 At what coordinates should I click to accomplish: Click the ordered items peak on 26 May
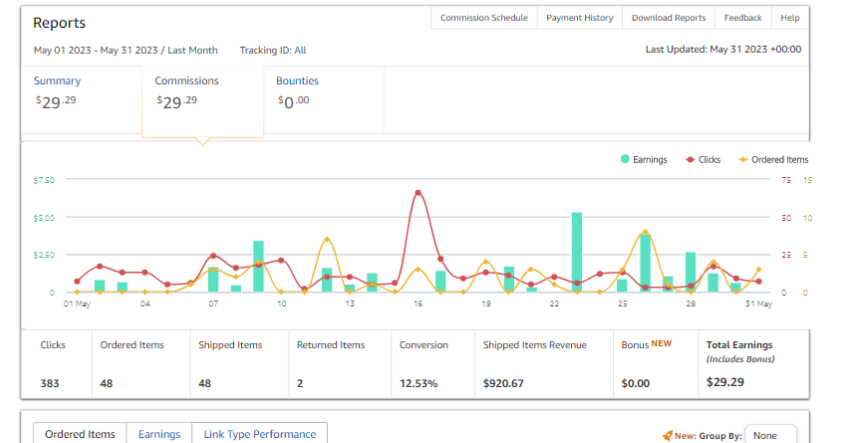[x=646, y=232]
